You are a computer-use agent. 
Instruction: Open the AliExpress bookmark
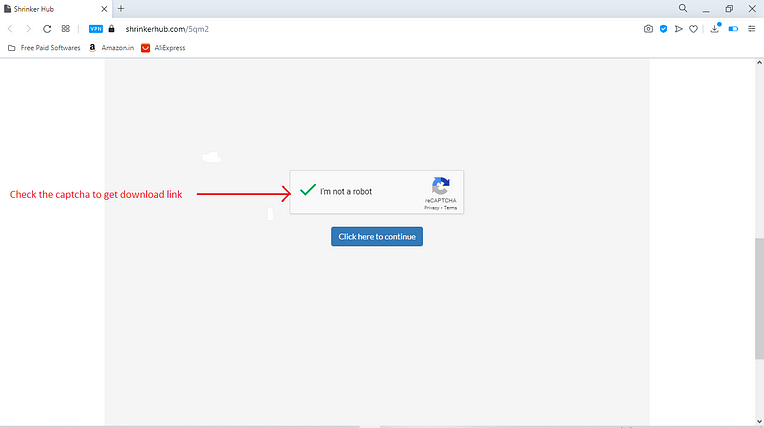[163, 48]
